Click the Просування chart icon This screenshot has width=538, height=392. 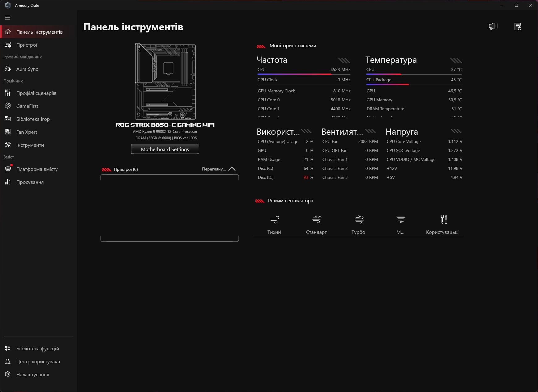click(x=8, y=182)
